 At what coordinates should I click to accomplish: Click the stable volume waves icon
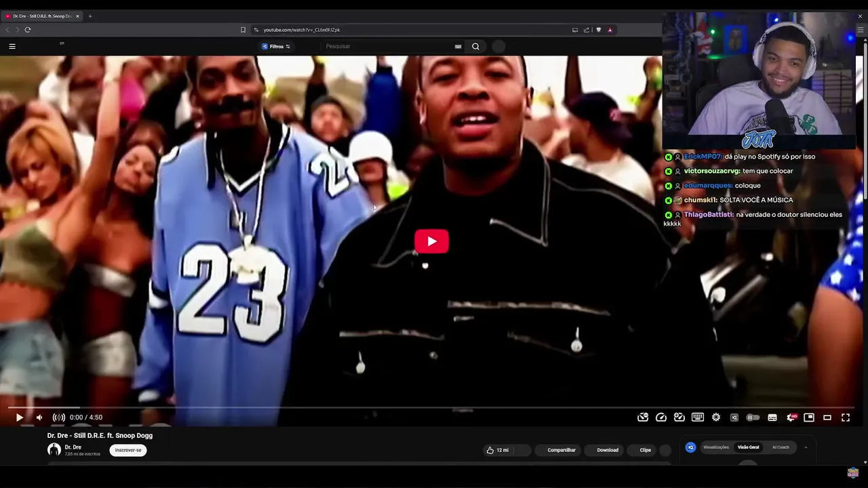(x=59, y=418)
